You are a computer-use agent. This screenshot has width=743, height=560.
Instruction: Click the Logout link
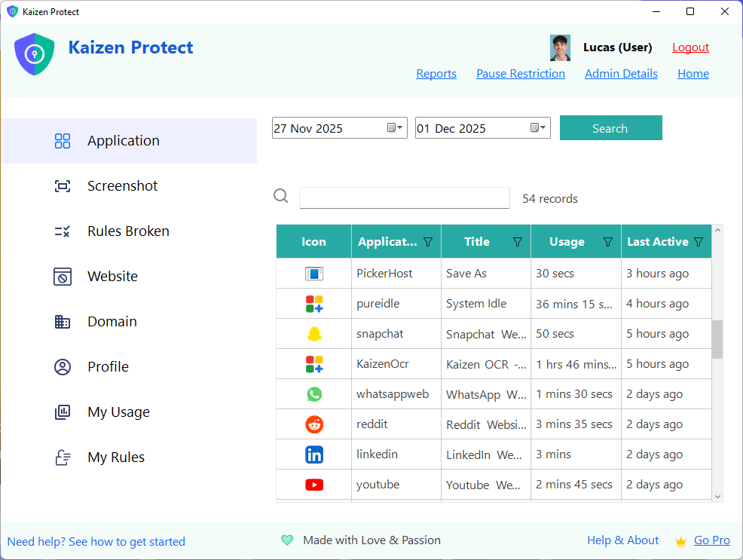click(690, 47)
